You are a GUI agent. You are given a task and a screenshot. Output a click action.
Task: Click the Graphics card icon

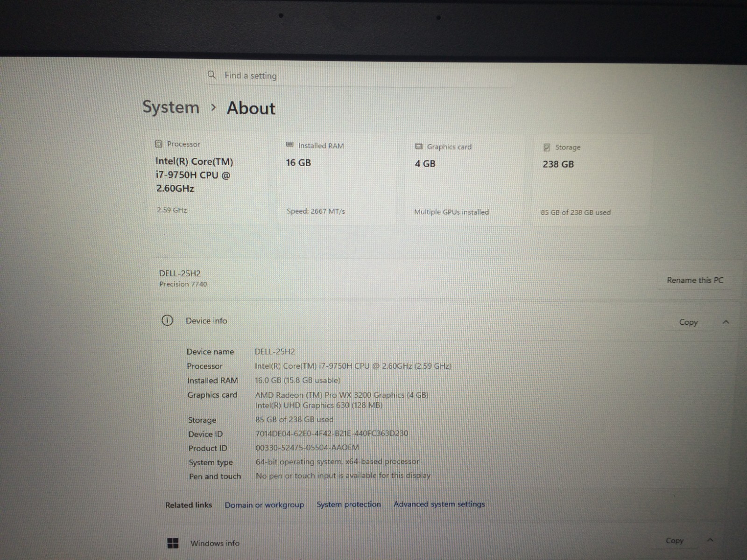coord(419,147)
